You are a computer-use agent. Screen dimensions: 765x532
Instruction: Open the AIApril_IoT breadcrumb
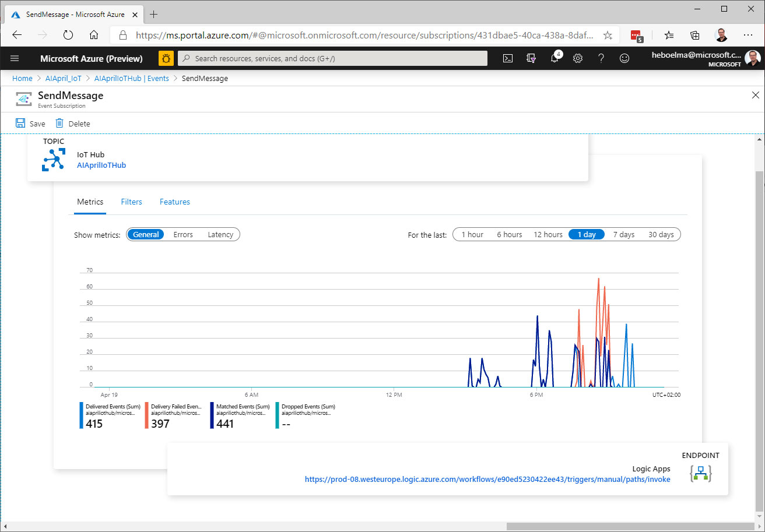64,78
